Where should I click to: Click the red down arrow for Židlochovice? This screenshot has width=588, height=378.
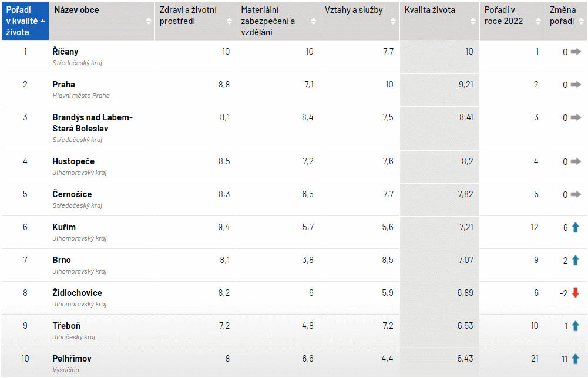click(576, 293)
